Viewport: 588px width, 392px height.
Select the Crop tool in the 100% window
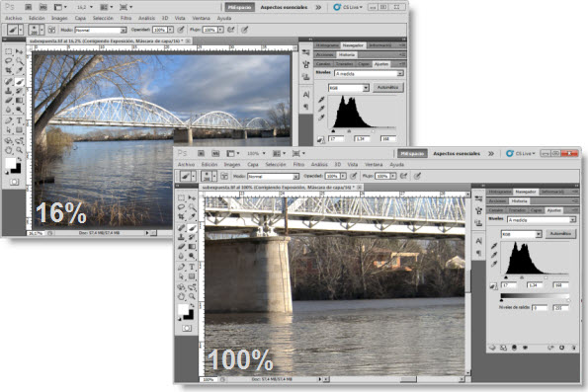pyautogui.click(x=181, y=217)
